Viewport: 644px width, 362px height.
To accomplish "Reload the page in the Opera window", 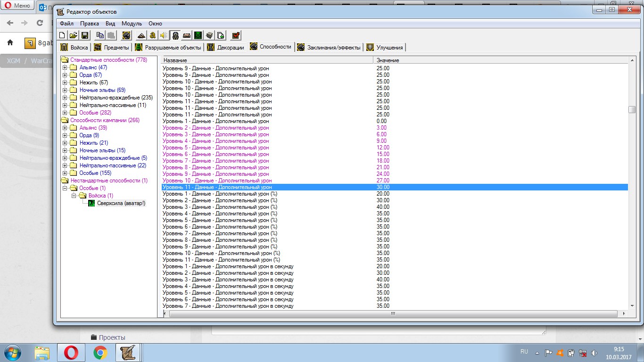I will 40,23.
